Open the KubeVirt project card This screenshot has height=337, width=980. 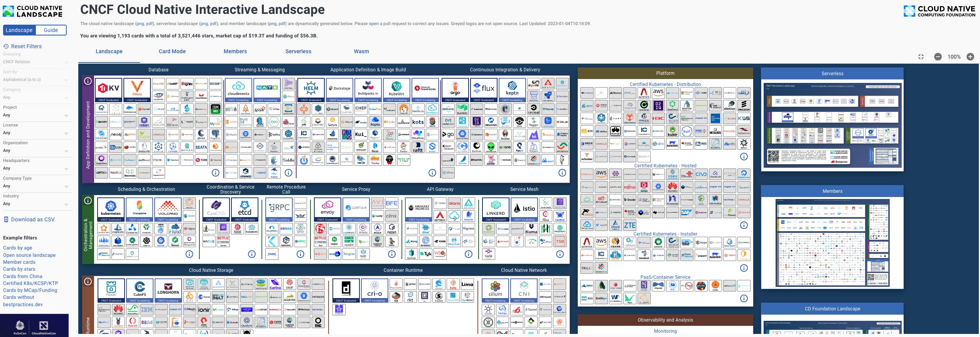[396, 90]
